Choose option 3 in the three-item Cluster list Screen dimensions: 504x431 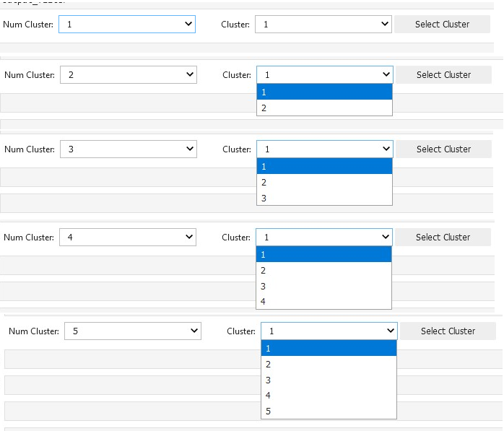pyautogui.click(x=324, y=198)
